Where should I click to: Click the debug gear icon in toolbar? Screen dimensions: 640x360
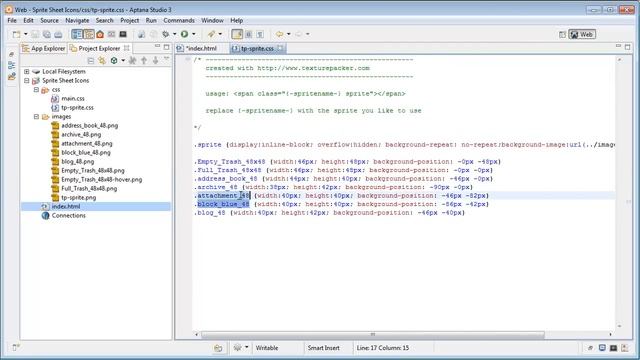[166, 34]
